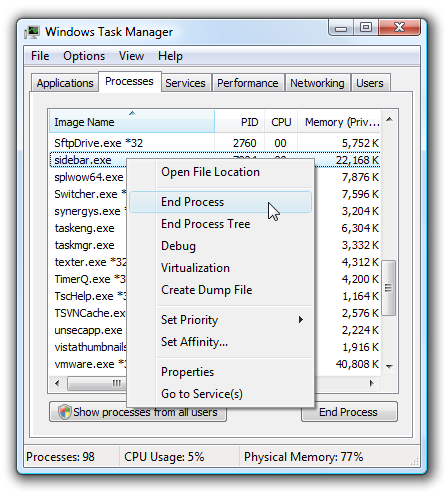Go to the Networking tab
The width and height of the screenshot is (446, 492).
pyautogui.click(x=317, y=83)
